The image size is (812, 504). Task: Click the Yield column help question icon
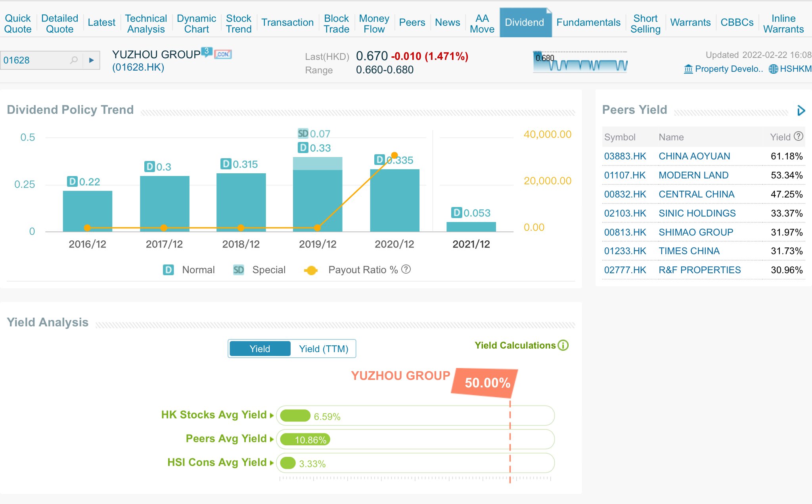799,136
